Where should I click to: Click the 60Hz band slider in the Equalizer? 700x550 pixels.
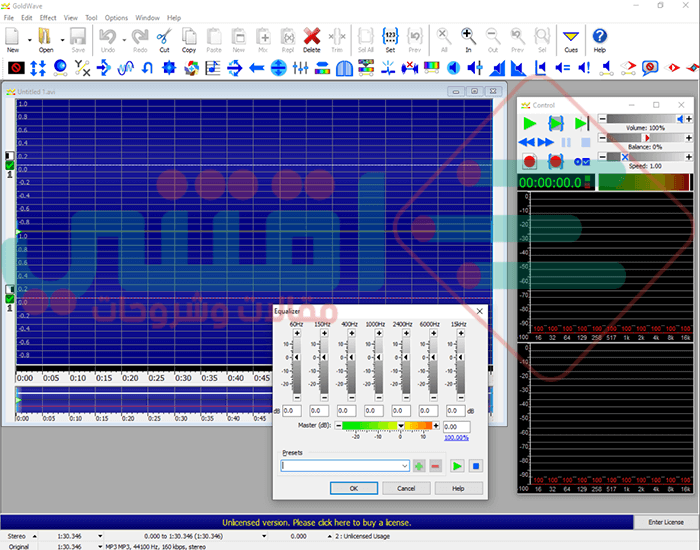[x=297, y=365]
